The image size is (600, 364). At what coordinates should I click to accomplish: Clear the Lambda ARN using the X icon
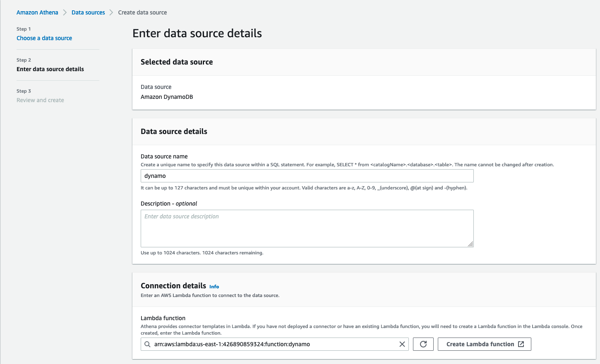pos(402,344)
